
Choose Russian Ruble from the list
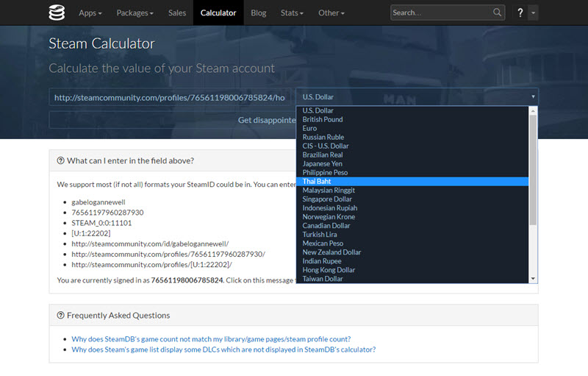click(x=412, y=137)
